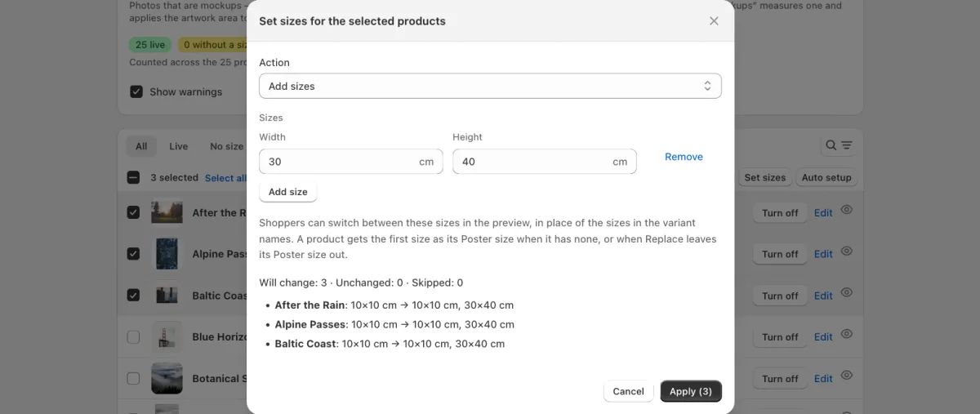
Task: Edit the Alpine Passes product
Action: (823, 254)
